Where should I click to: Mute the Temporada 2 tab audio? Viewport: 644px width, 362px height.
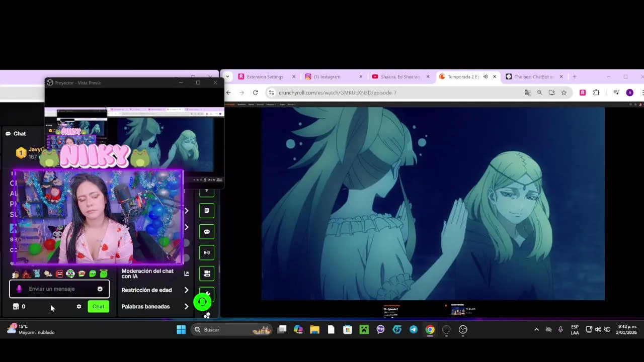486,77
